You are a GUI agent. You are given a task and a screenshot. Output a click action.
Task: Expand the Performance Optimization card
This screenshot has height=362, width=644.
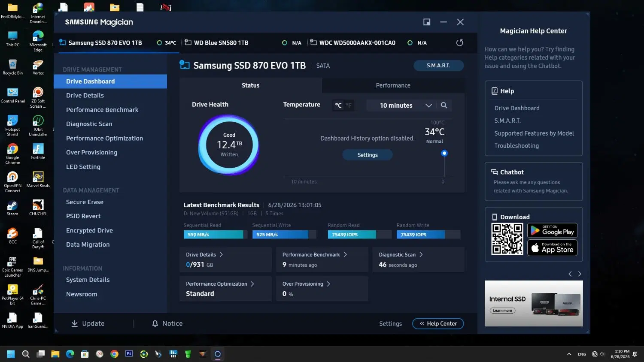[225, 289]
